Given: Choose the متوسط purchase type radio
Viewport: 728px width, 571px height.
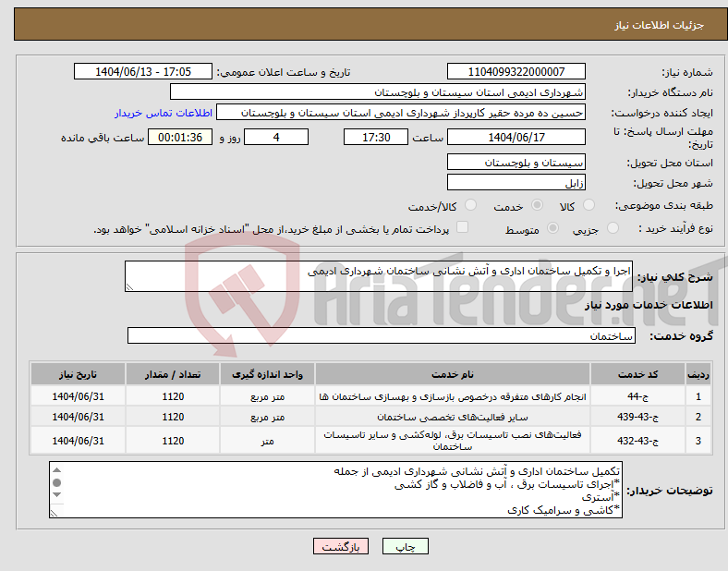Looking at the screenshot, I should point(553,228).
